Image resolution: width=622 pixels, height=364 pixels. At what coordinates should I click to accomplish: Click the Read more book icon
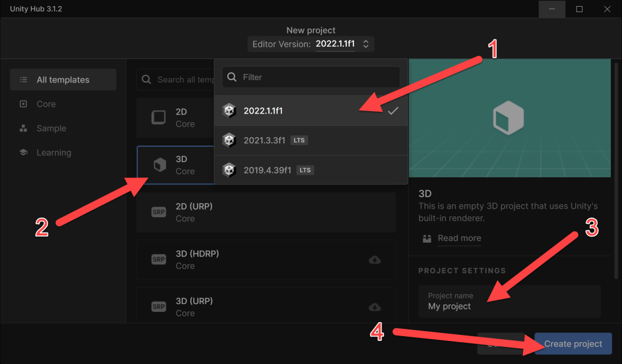pyautogui.click(x=427, y=238)
